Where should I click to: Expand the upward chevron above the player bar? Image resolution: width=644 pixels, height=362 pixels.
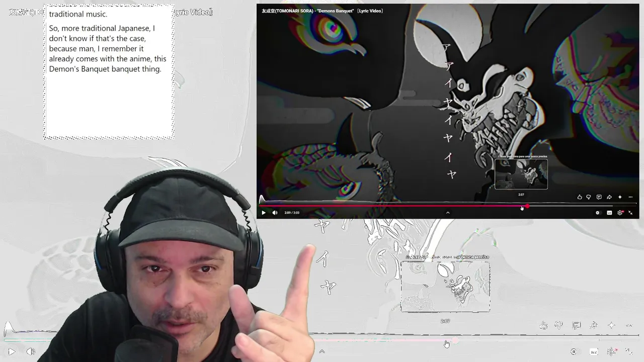[448, 213]
